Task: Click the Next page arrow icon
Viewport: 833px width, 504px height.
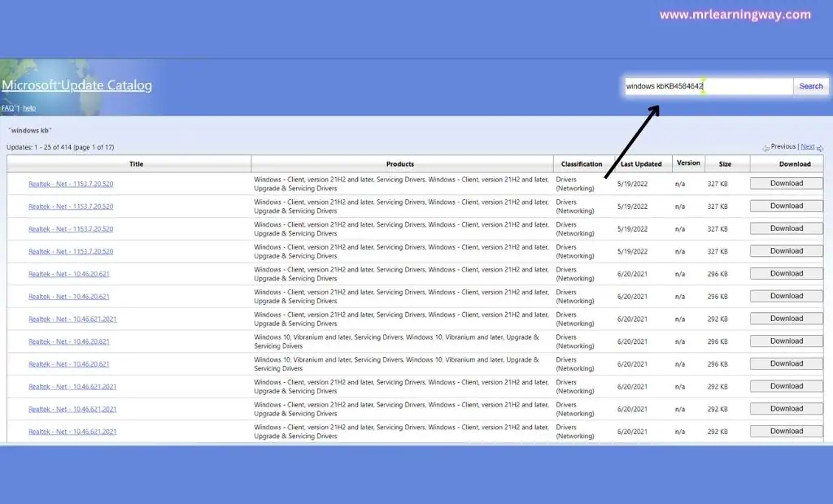Action: coord(820,146)
